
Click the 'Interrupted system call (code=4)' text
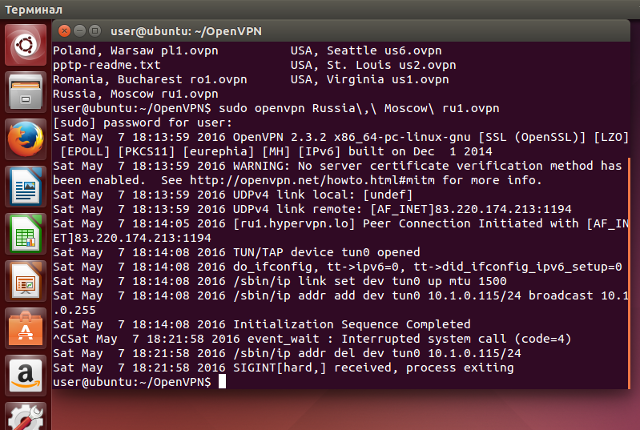pyautogui.click(x=456, y=339)
